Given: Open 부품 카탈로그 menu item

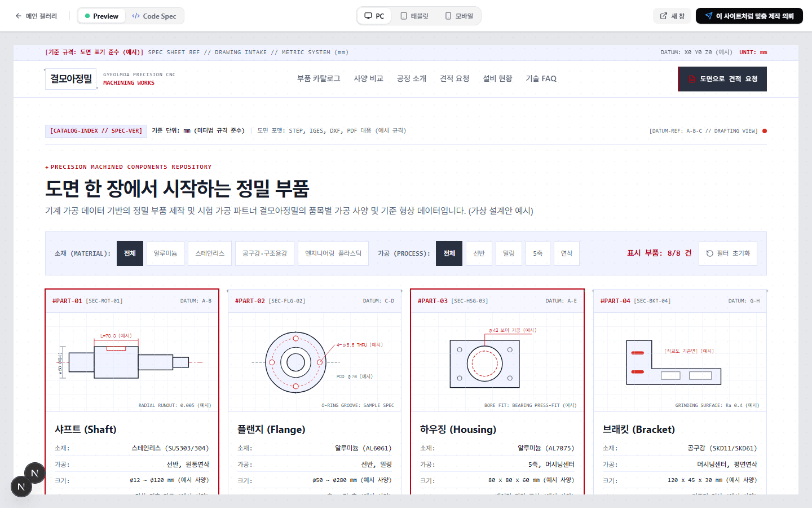Looking at the screenshot, I should 319,78.
